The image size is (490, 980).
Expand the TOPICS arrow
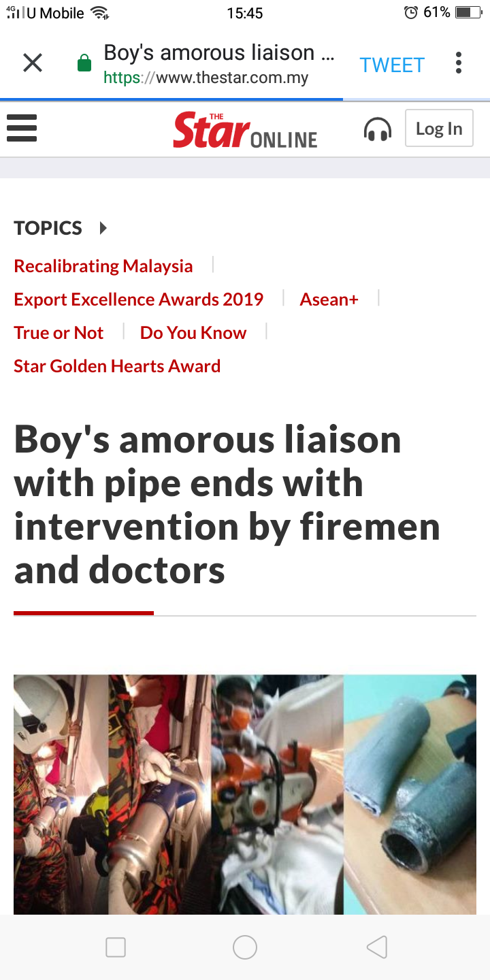(103, 228)
